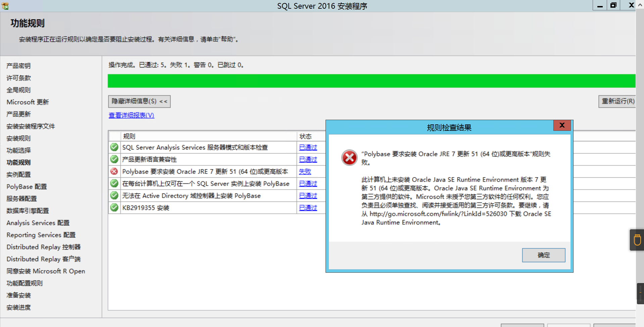This screenshot has height=327, width=644.
Task: Click the green check icon beside 产品更新语言兼容性
Action: tap(114, 159)
